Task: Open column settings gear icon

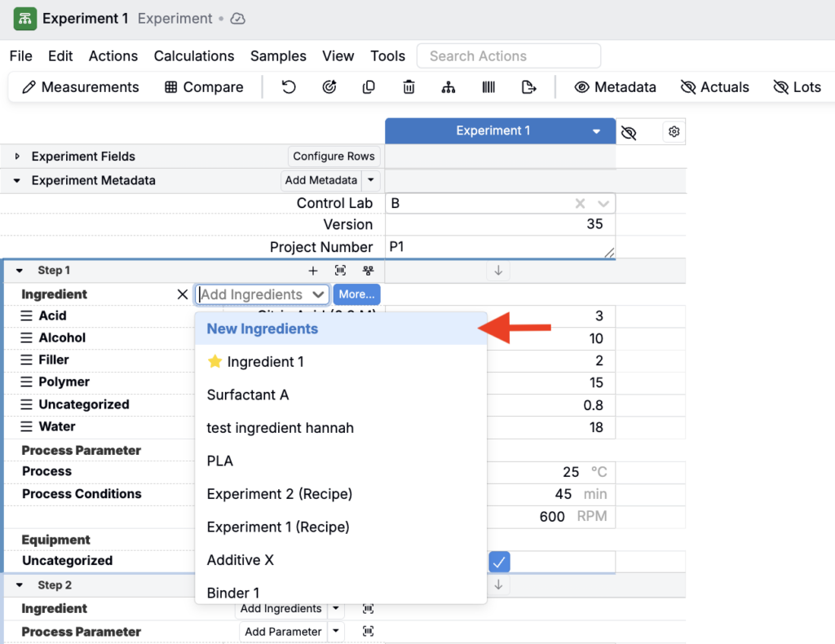Action: tap(674, 132)
